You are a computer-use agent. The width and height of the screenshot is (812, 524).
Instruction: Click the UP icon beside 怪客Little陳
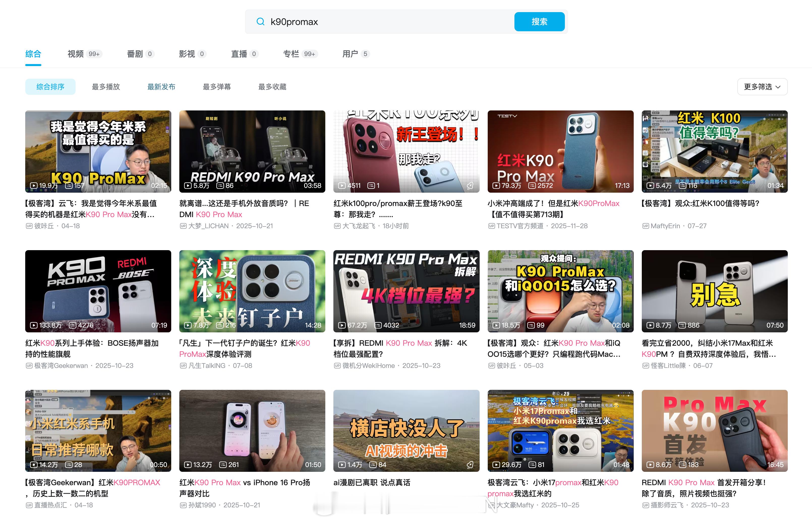pyautogui.click(x=645, y=366)
